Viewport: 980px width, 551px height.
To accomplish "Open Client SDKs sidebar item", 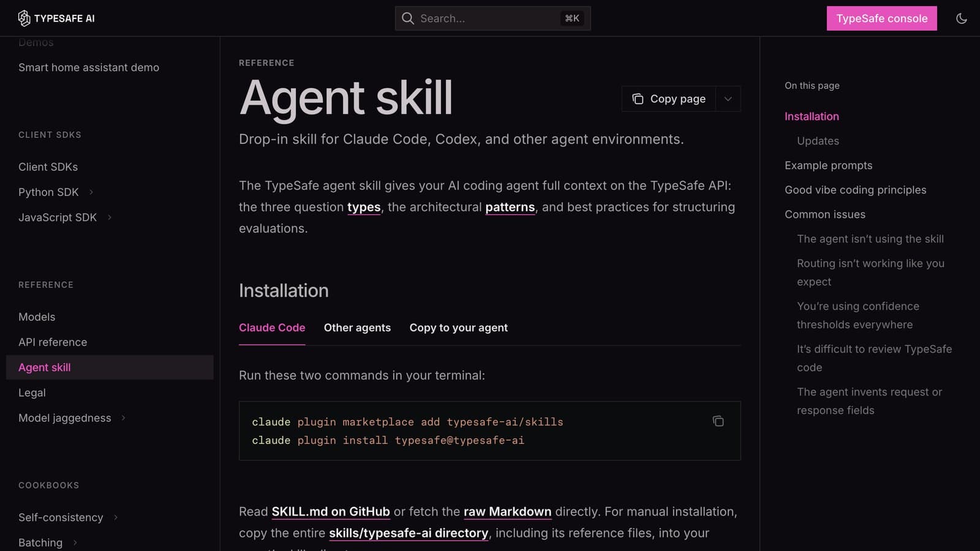I will coord(48,167).
